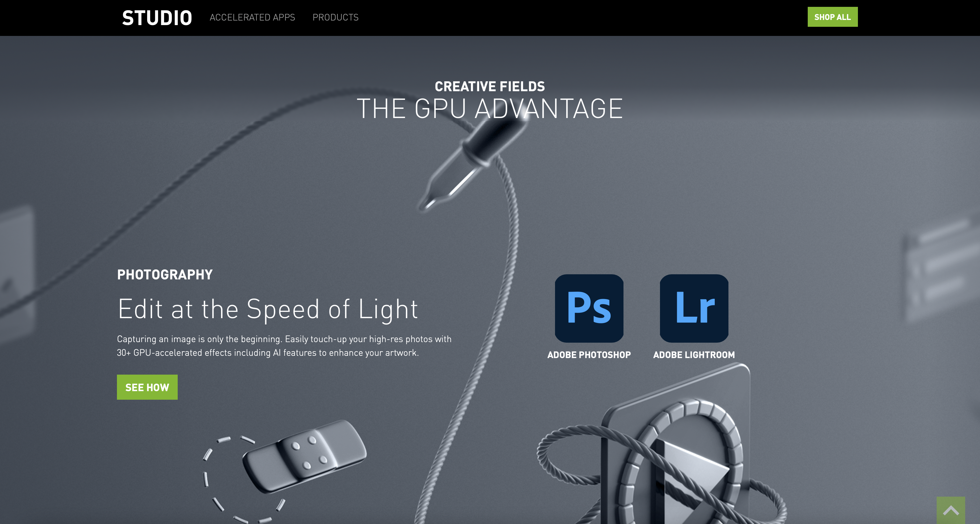Open the STUDIO logo home link

(x=157, y=18)
